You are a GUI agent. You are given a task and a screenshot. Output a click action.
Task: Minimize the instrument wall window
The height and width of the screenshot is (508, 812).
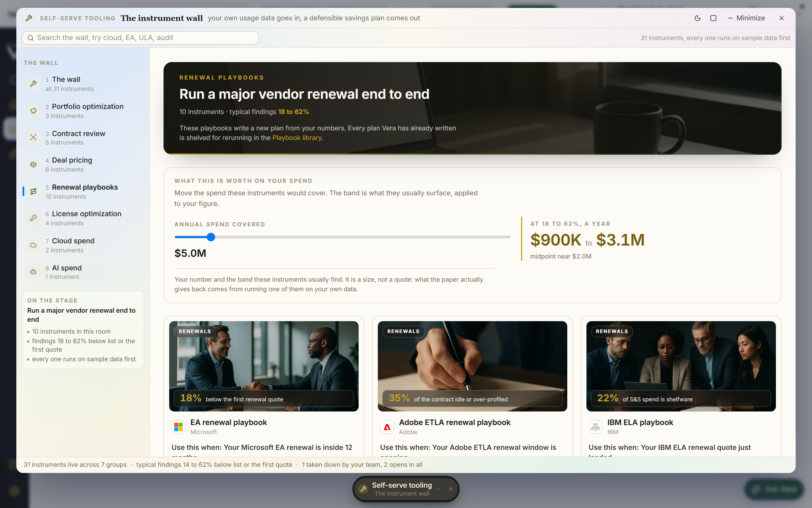[x=746, y=18]
